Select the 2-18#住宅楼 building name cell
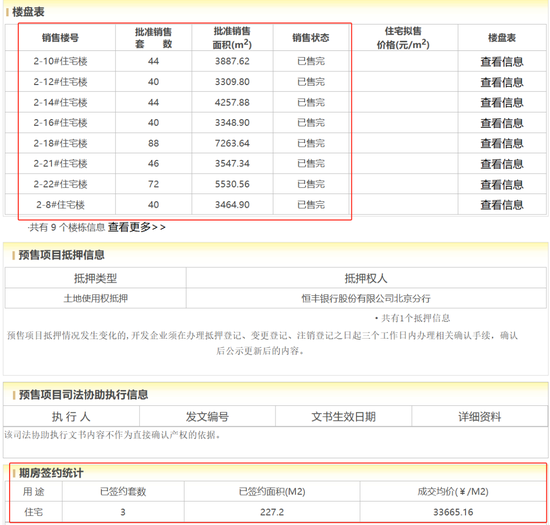Screen dimensions: 550x525 (x=60, y=143)
